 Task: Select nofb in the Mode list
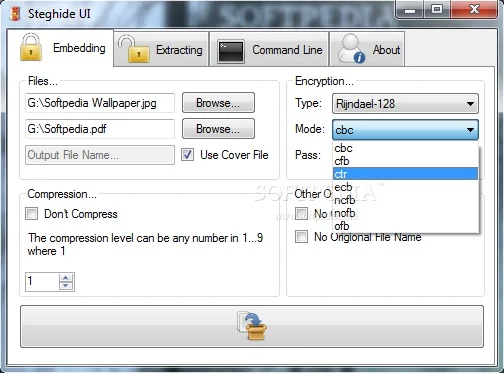coord(405,213)
